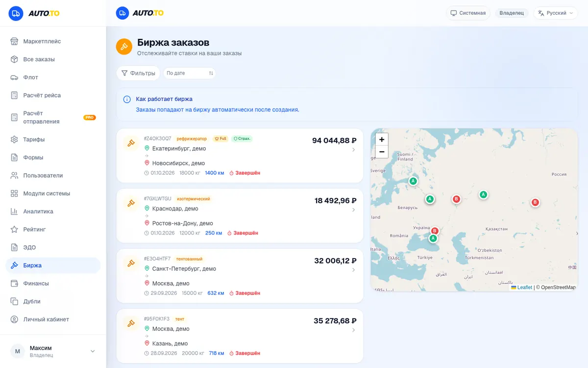Zoom out on the map
The image size is (588, 368).
(x=382, y=152)
